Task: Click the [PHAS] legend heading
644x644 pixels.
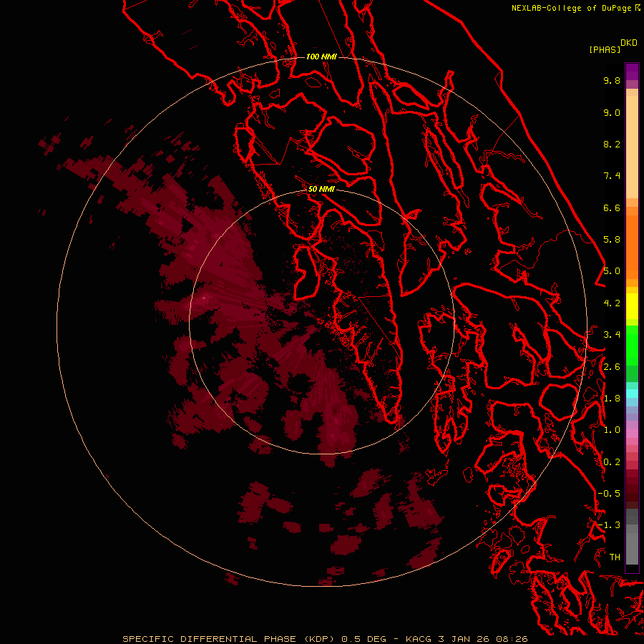Action: (x=605, y=49)
